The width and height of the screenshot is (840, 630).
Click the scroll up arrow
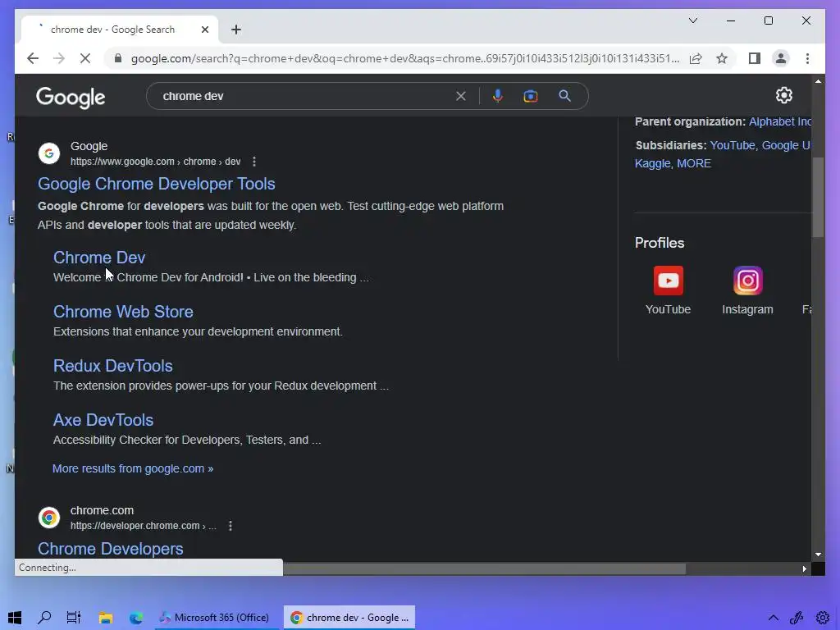coord(818,81)
